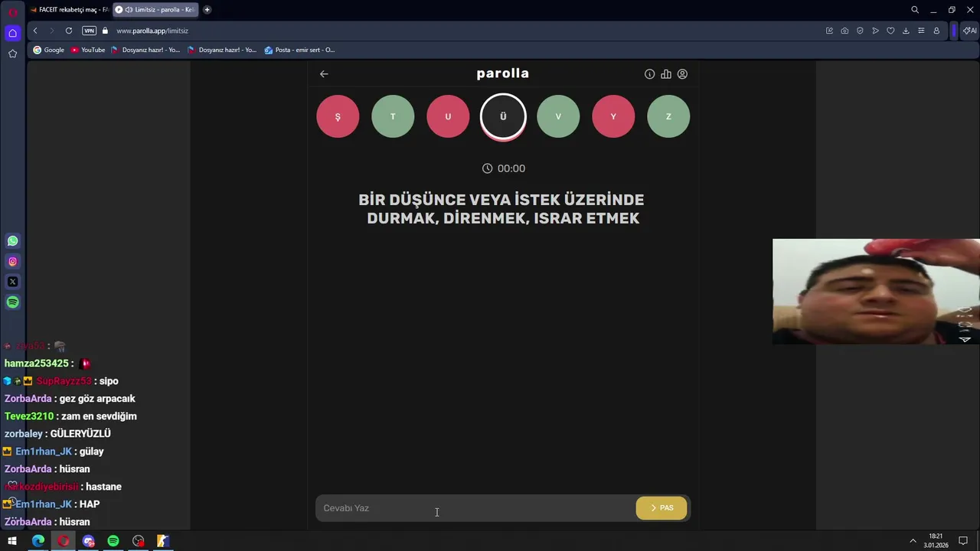Image resolution: width=980 pixels, height=551 pixels.
Task: Select the red Y letter circle
Action: 613,116
